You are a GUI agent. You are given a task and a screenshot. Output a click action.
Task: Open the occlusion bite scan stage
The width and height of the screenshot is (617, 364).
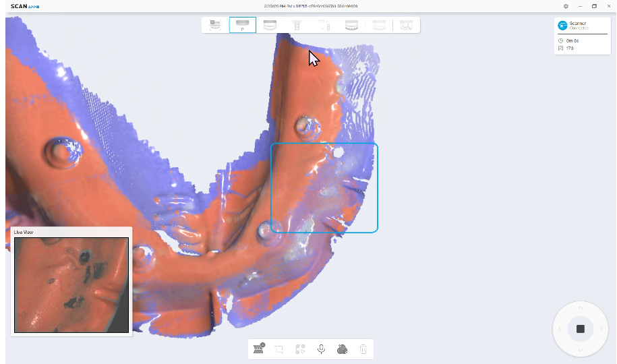point(351,26)
